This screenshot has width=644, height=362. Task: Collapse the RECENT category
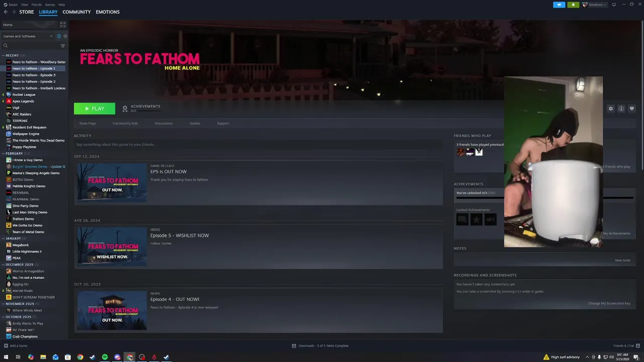tap(4, 55)
